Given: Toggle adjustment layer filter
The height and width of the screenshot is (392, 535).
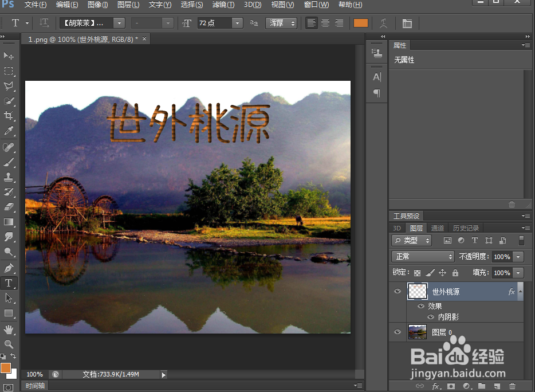Looking at the screenshot, I should (461, 240).
